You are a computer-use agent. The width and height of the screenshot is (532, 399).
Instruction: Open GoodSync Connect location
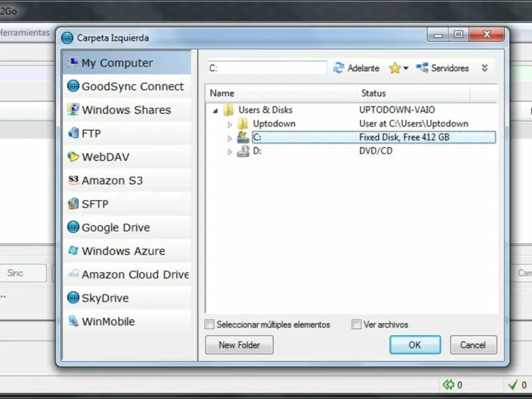point(127,86)
